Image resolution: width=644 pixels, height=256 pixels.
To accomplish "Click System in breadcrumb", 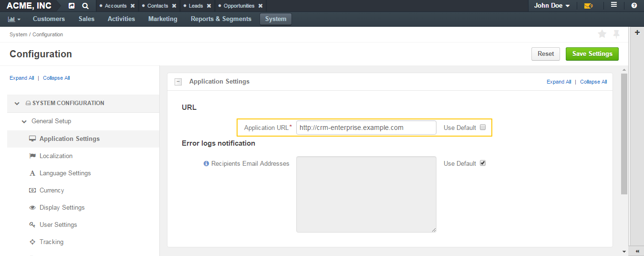I will [18, 34].
